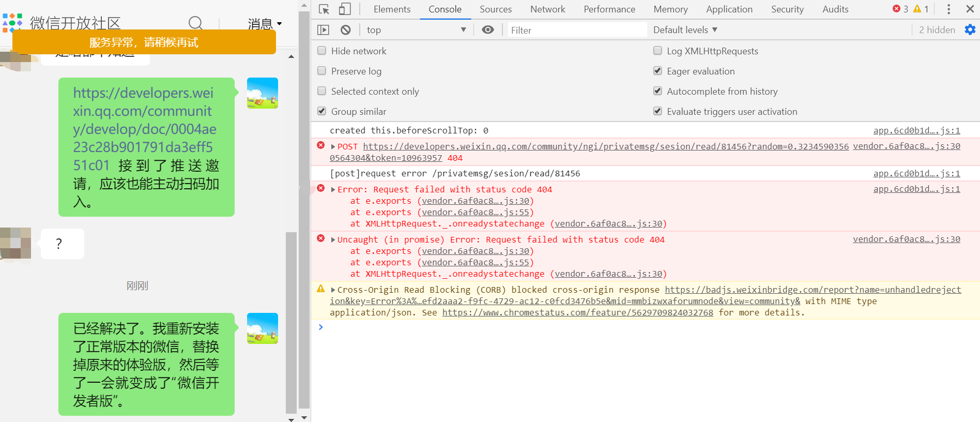
Task: Open the 消息 dropdown menu
Action: click(265, 24)
